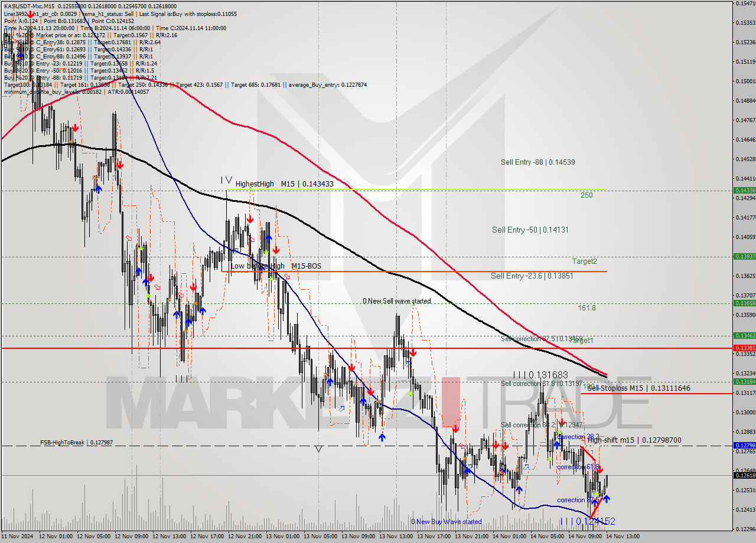The image size is (756, 543).
Task: Select the green '250' level label
Action: coord(586,195)
